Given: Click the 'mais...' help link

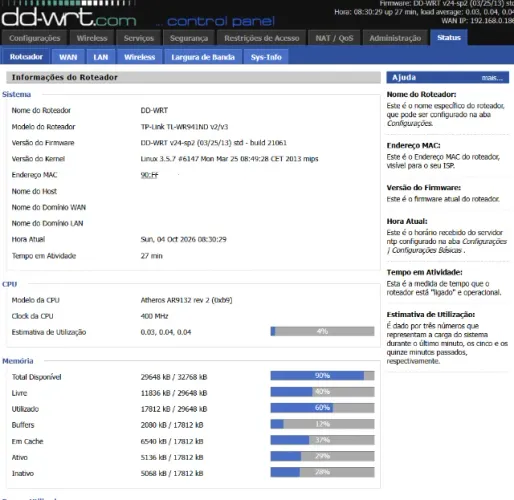Looking at the screenshot, I should pyautogui.click(x=492, y=78).
